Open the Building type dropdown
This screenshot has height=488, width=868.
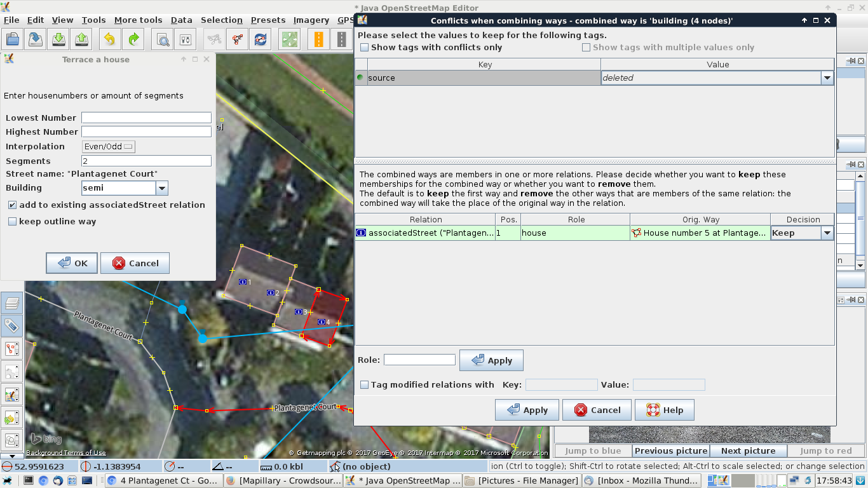(161, 188)
